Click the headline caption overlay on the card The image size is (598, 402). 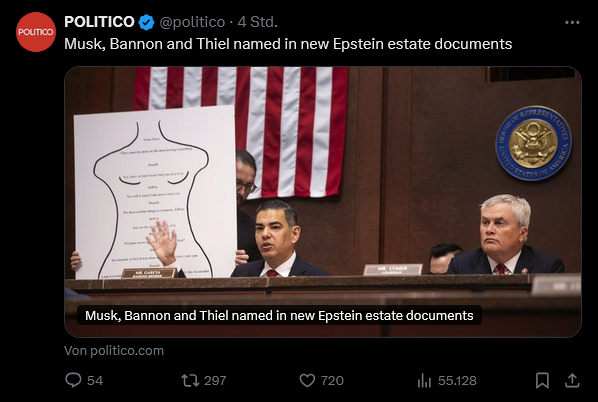point(279,315)
